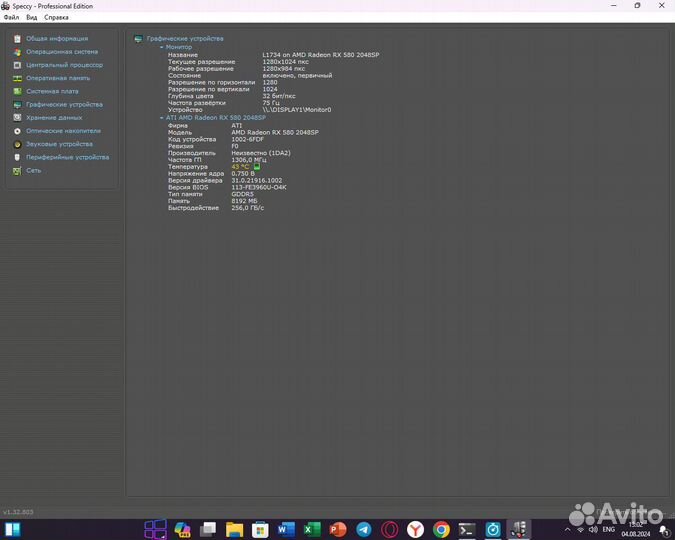Click the Оптические накопители label

tap(63, 131)
